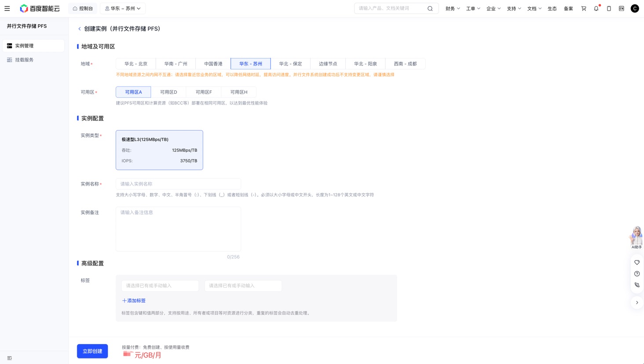Screen dimensions: 644x364
Task: Click the 立即创建 button
Action: click(x=92, y=351)
